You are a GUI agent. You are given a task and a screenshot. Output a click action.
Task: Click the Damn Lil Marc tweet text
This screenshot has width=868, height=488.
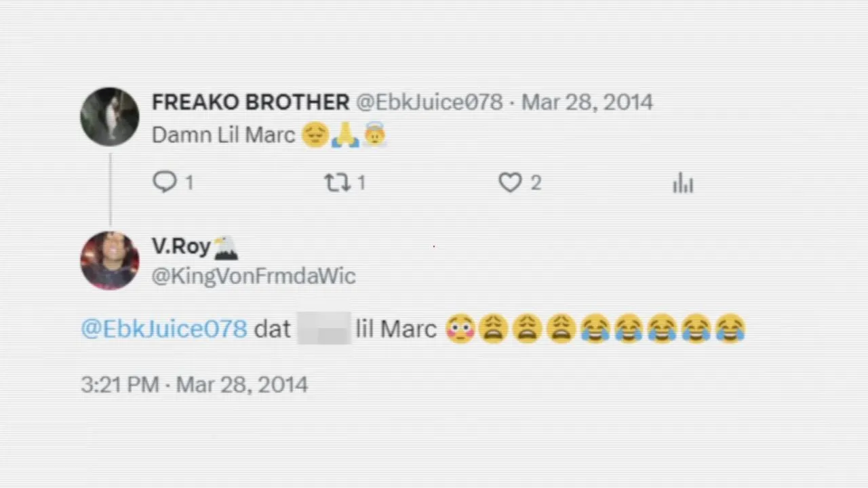[x=224, y=135]
